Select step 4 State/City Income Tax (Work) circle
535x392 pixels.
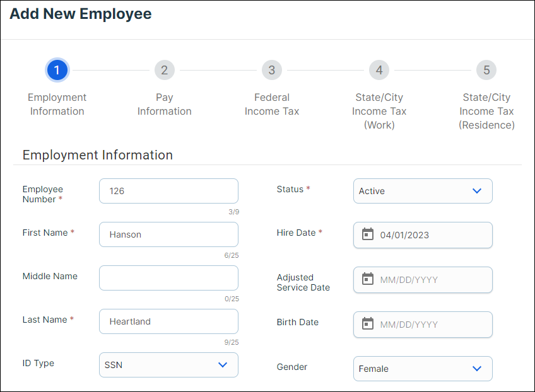(x=379, y=70)
